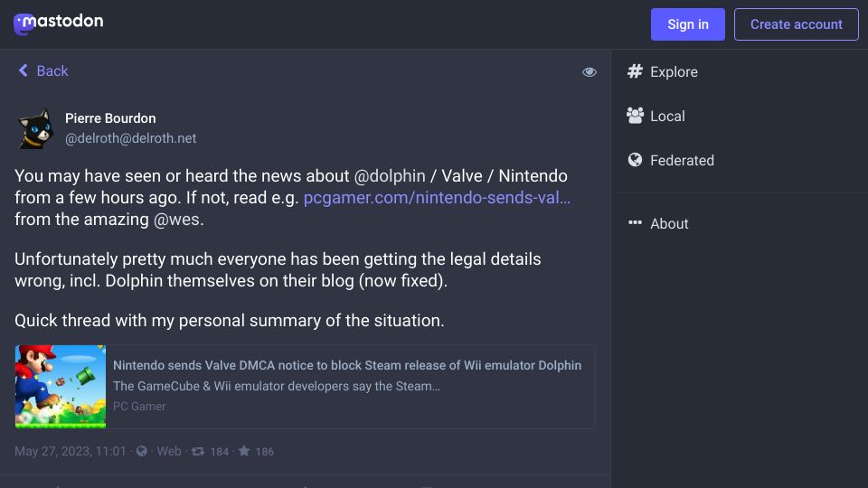Open the Mario thumbnail in the link preview
This screenshot has width=868, height=488.
tap(61, 387)
